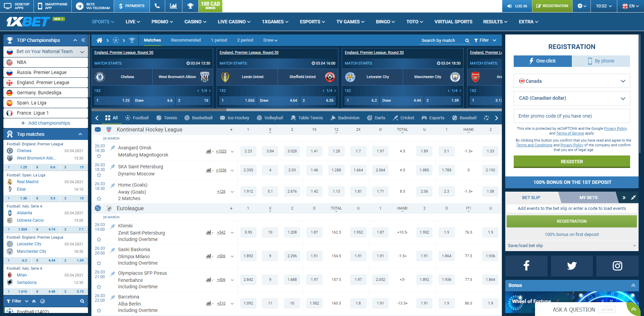
Task: Pin the bet slip panel
Action: pyautogui.click(x=633, y=197)
